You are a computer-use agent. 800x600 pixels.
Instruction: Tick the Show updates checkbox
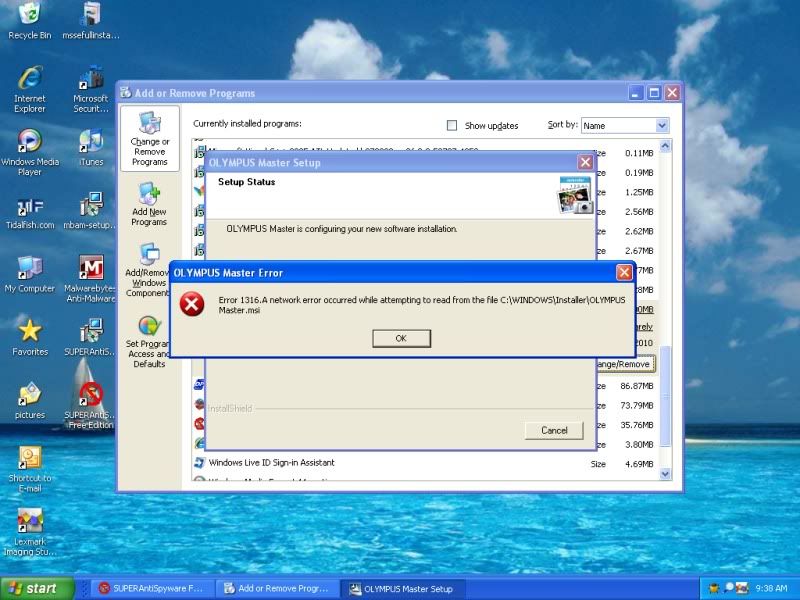(452, 125)
